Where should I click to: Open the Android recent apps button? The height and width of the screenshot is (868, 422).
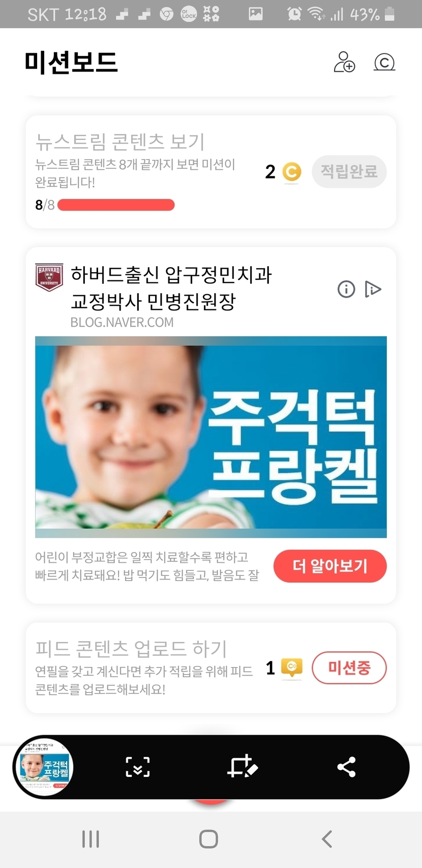pos(91,839)
